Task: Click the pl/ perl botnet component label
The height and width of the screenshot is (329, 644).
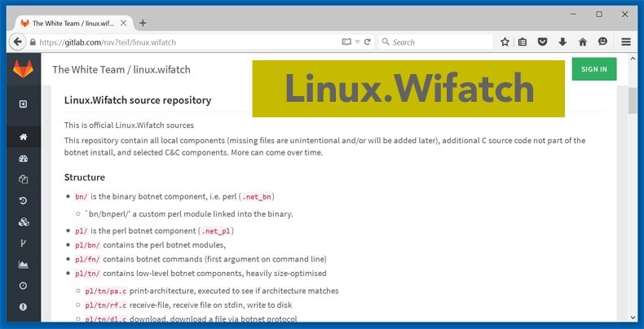Action: [x=82, y=231]
